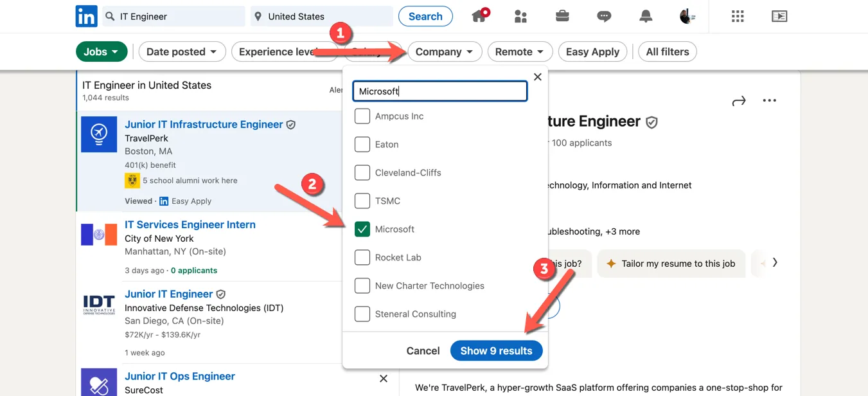
Task: Focus the United States location field
Action: pos(321,16)
